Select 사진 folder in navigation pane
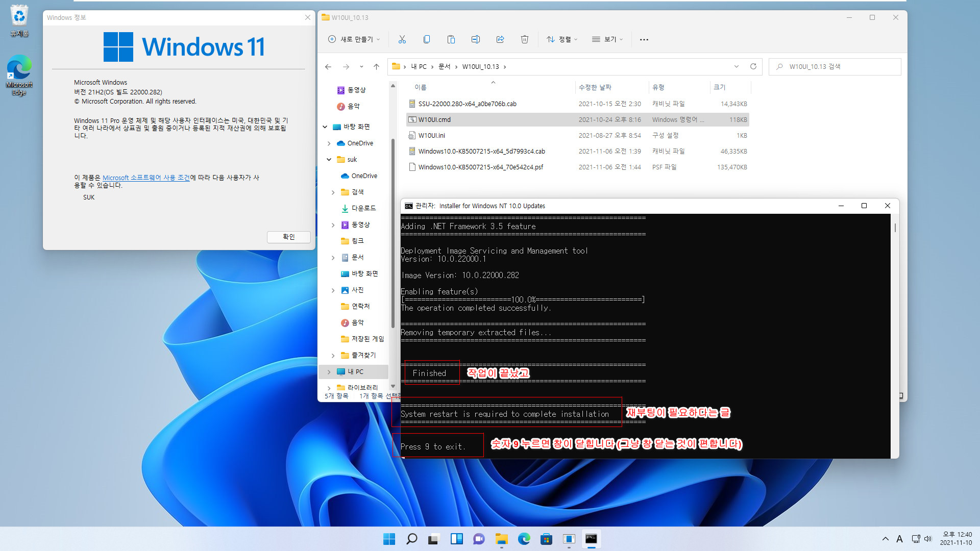980x551 pixels. (x=352, y=290)
